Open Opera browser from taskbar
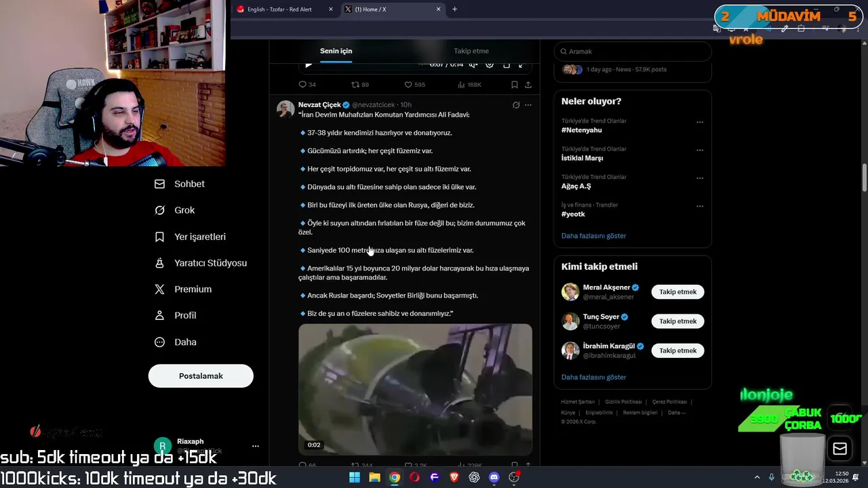Image resolution: width=868 pixels, height=488 pixels. [414, 477]
